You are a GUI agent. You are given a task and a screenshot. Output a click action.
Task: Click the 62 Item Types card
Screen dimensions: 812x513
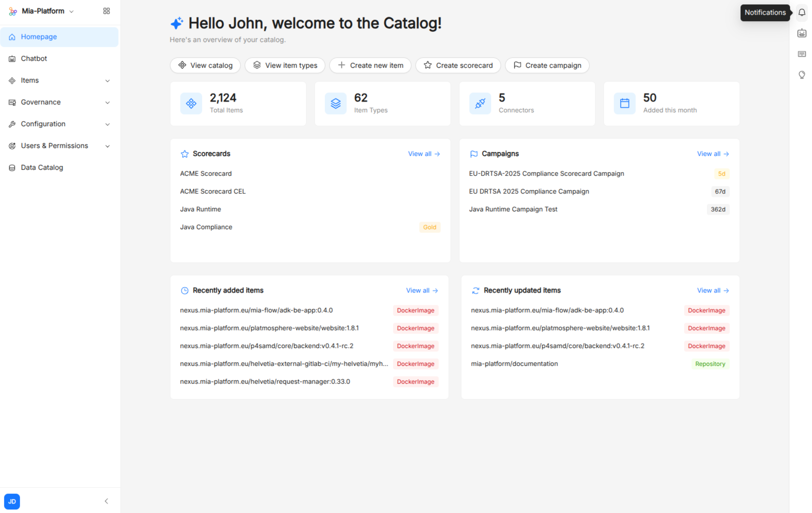(x=382, y=104)
